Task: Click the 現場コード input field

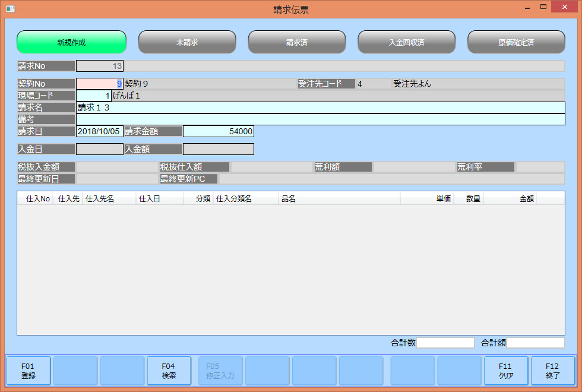Action: pos(93,96)
